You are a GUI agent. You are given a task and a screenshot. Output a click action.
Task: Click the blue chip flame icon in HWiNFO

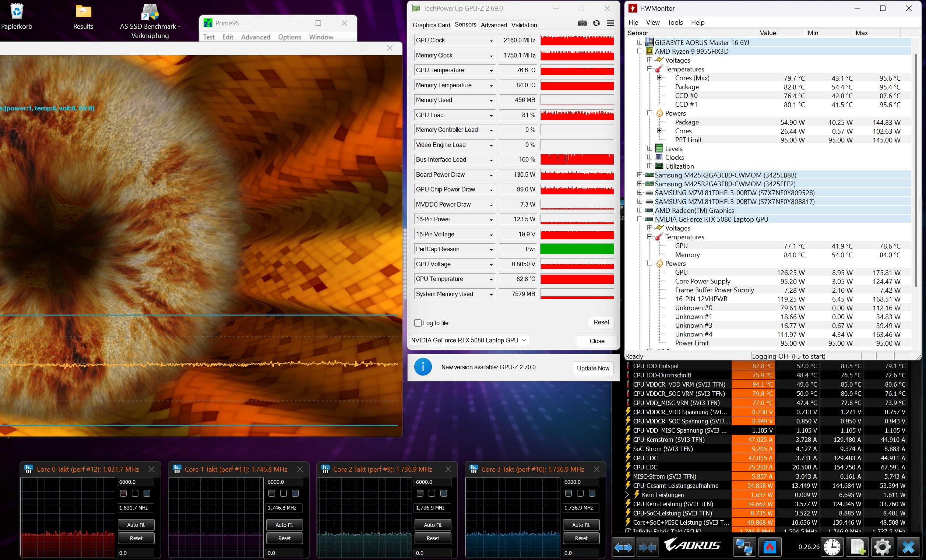[769, 547]
